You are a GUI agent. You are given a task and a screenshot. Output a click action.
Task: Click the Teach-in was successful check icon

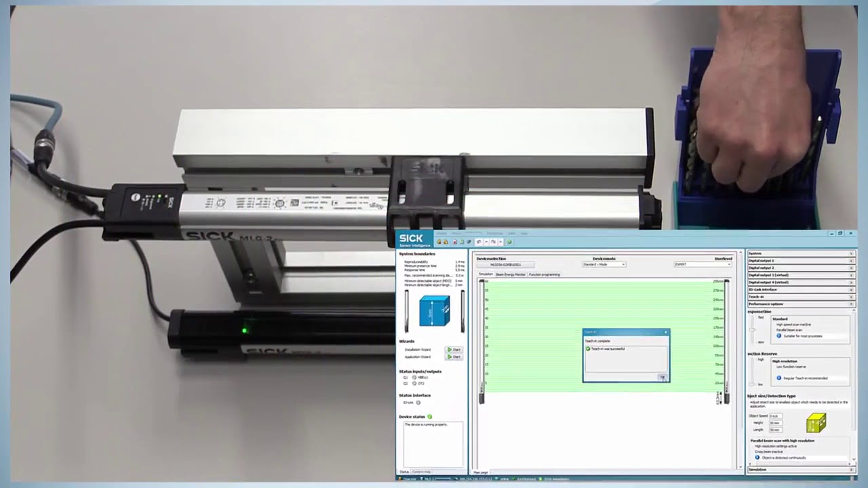click(x=588, y=349)
